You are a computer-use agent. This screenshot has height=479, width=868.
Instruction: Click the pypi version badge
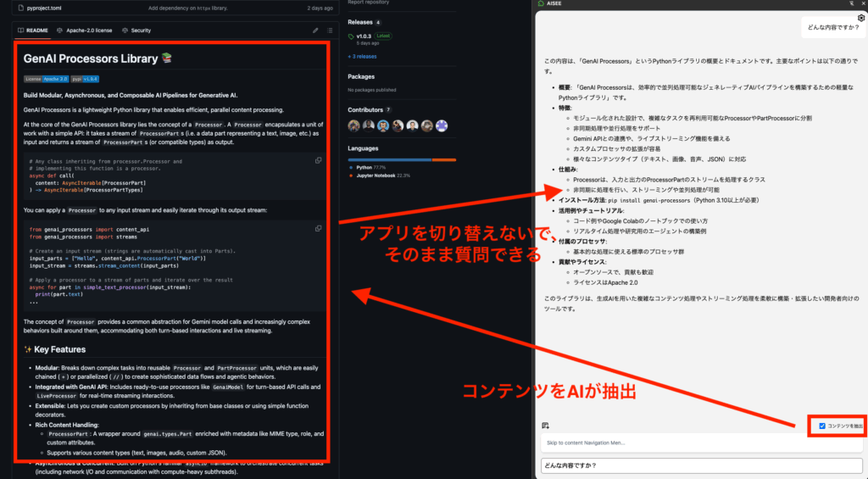tap(85, 79)
